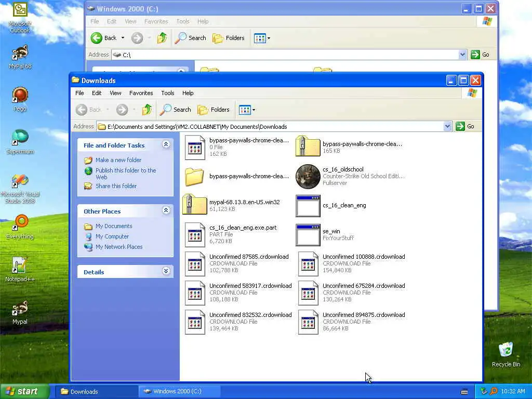Open the Edit menu in Downloads window
The width and height of the screenshot is (532, 399).
pyautogui.click(x=97, y=93)
